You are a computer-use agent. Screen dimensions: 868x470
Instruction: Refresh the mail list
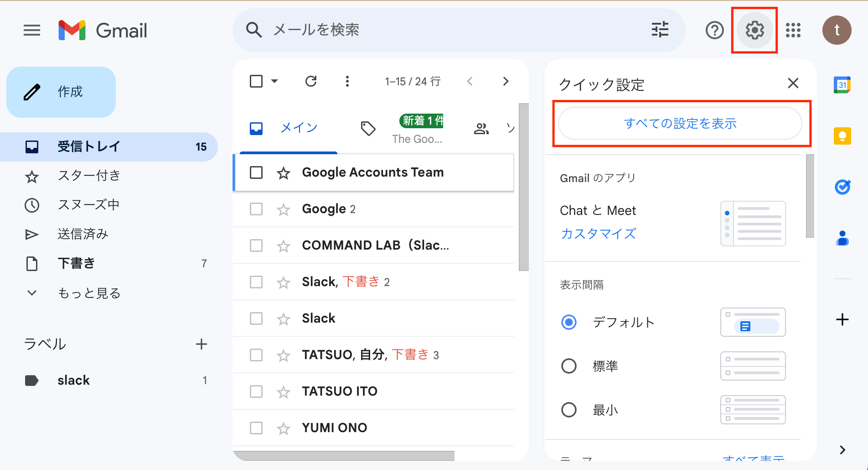click(311, 81)
